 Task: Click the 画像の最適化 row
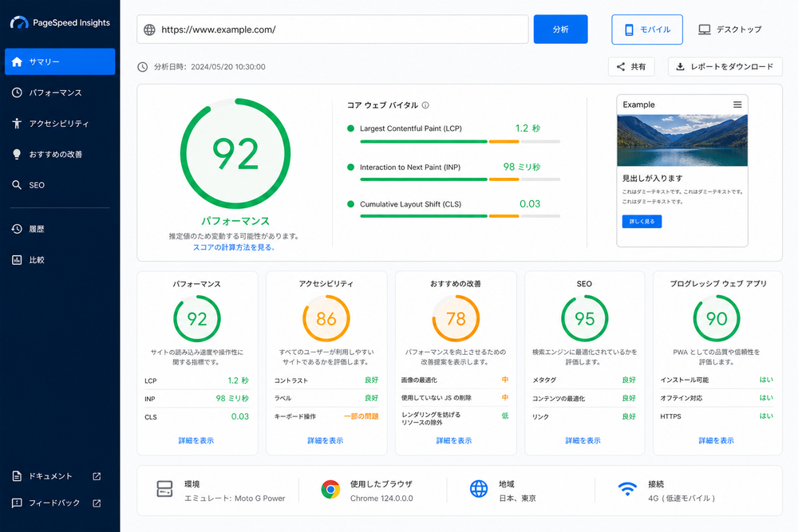point(455,380)
